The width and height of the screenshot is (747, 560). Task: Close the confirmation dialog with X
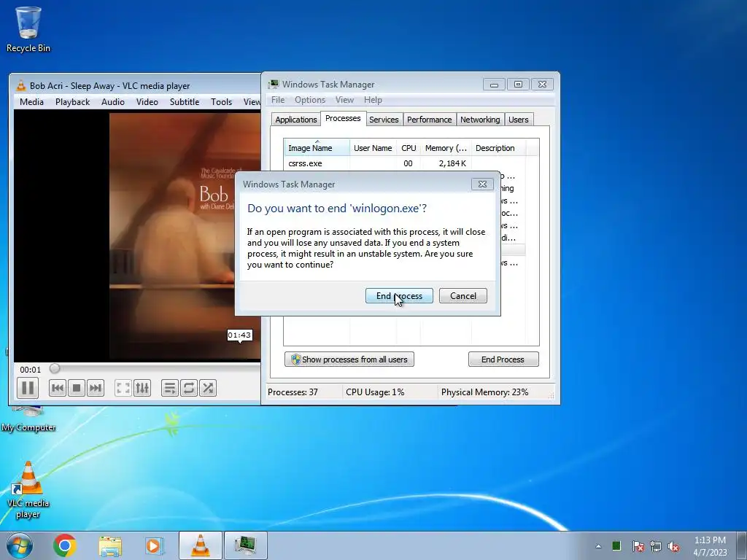[482, 184]
